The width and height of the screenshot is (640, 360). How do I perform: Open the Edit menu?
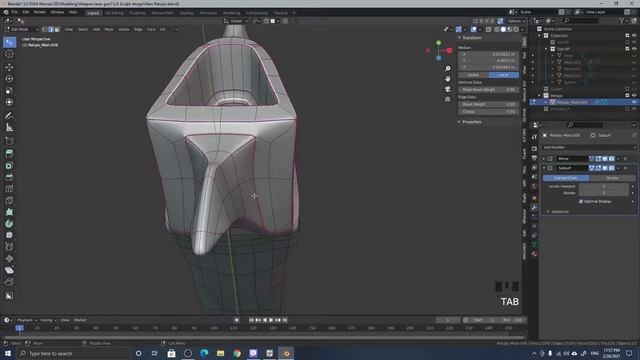[x=26, y=12]
